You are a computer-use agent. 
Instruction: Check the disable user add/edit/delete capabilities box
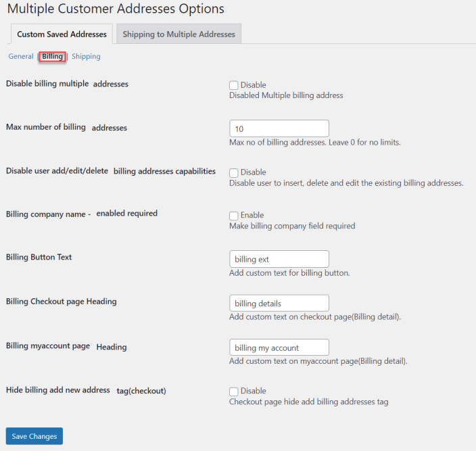point(234,172)
